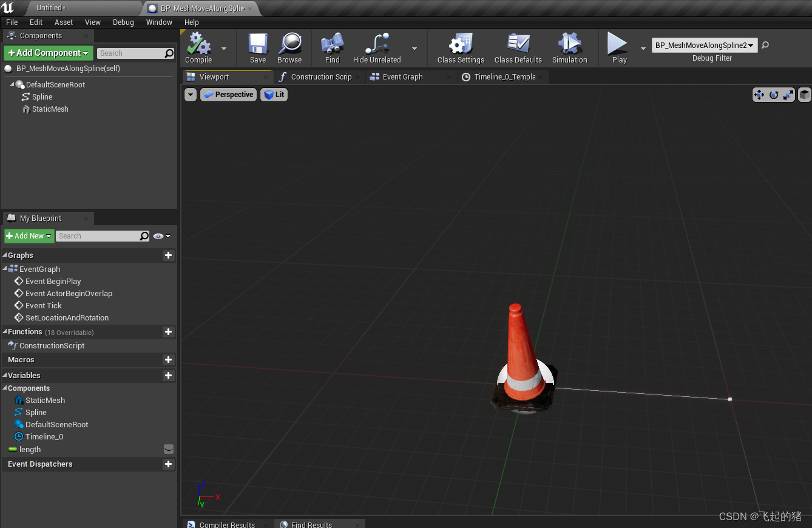
Task: Open the Debug Filter dropdown
Action: point(704,46)
